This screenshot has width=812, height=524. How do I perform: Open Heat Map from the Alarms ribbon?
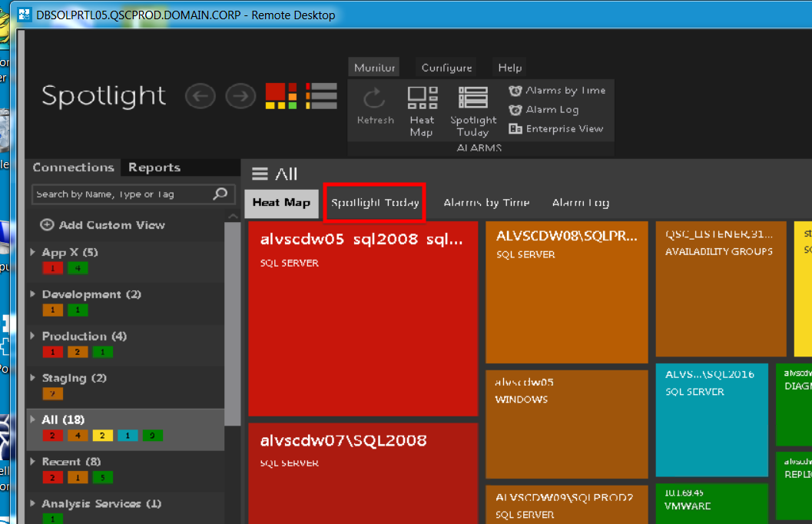tap(422, 111)
